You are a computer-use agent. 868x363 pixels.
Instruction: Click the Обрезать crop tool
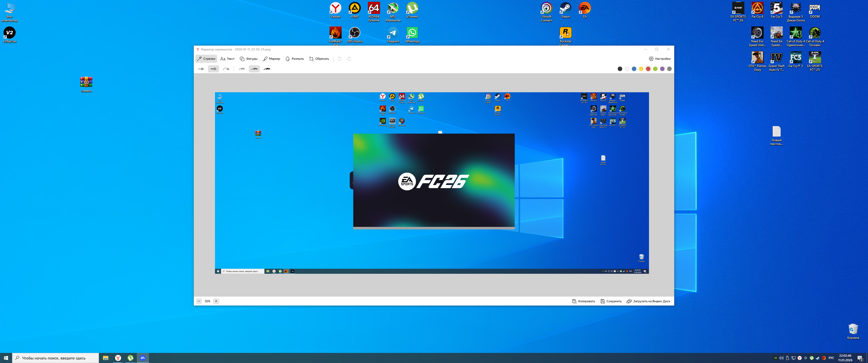coord(319,58)
